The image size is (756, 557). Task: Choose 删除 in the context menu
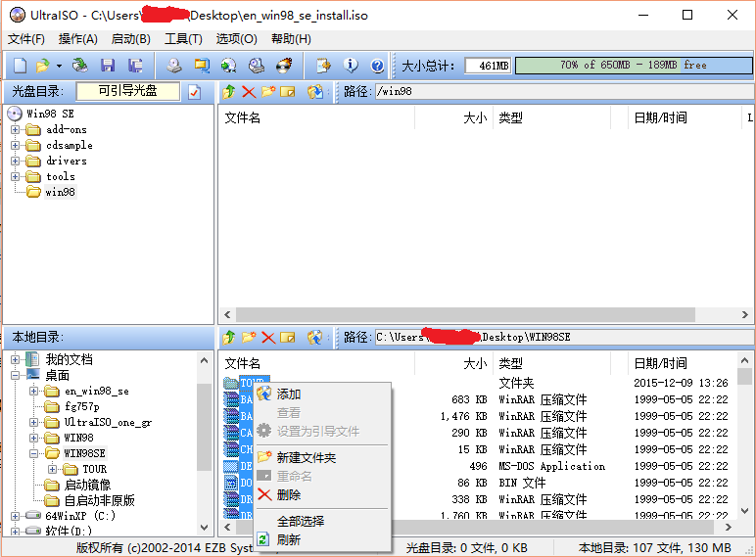[321, 495]
